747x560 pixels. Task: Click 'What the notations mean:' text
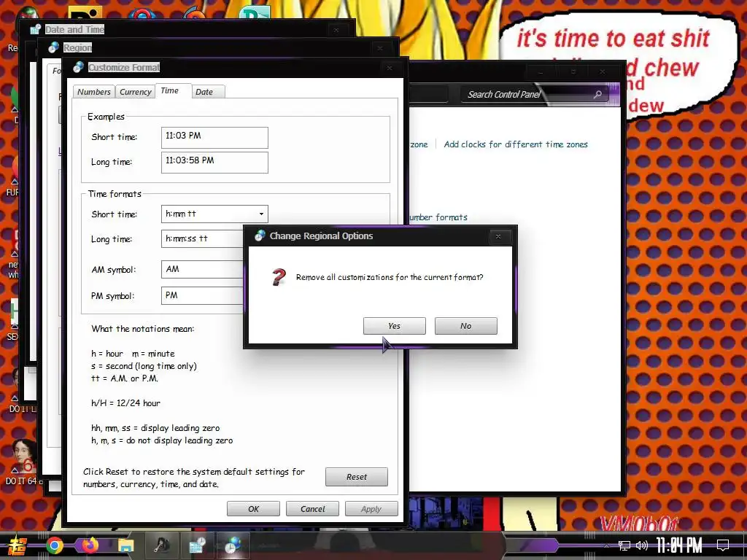pyautogui.click(x=142, y=329)
